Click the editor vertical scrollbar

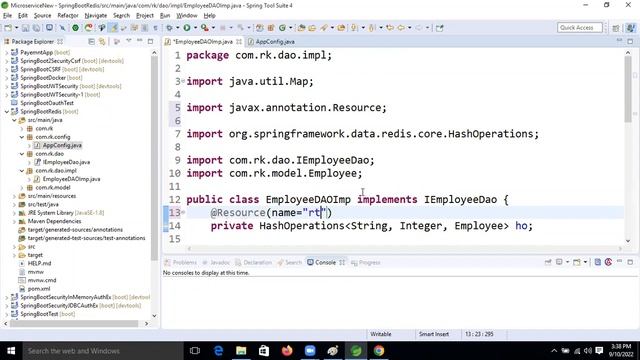point(628,89)
